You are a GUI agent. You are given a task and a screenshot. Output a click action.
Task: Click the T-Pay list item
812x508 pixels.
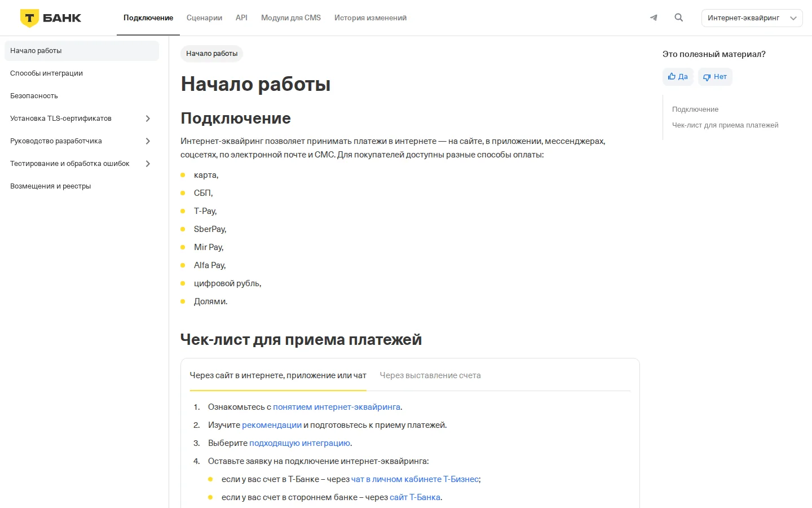(205, 211)
